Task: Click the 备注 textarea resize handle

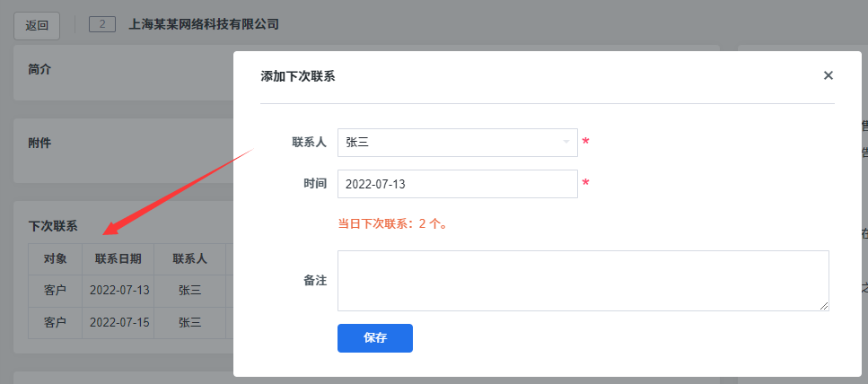Action: (x=824, y=307)
